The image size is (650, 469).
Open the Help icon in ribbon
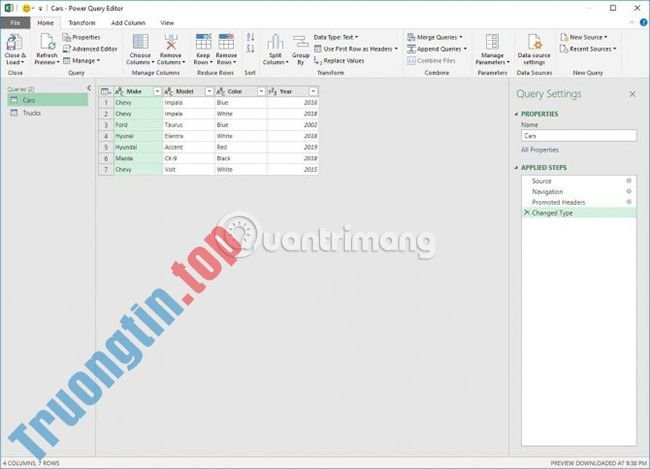click(644, 23)
